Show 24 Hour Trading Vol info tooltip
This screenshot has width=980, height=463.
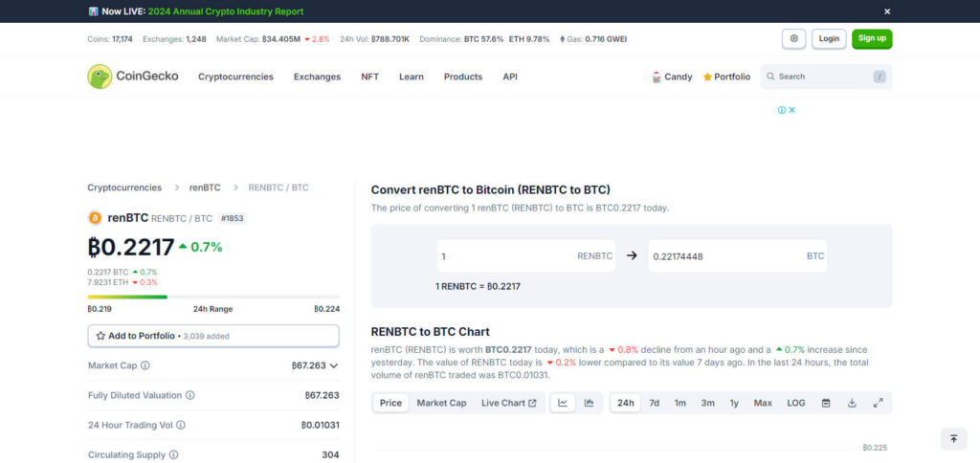click(x=181, y=425)
